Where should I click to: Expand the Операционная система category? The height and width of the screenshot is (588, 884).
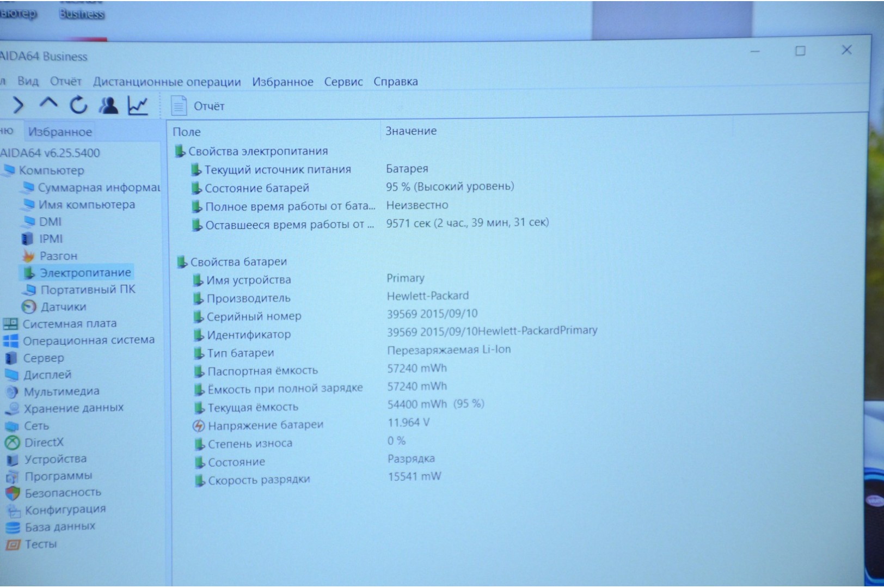click(88, 340)
